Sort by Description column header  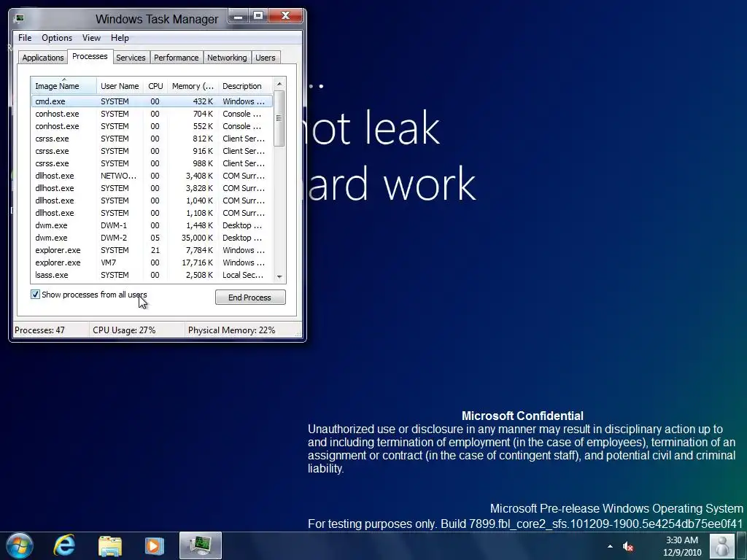click(x=245, y=86)
